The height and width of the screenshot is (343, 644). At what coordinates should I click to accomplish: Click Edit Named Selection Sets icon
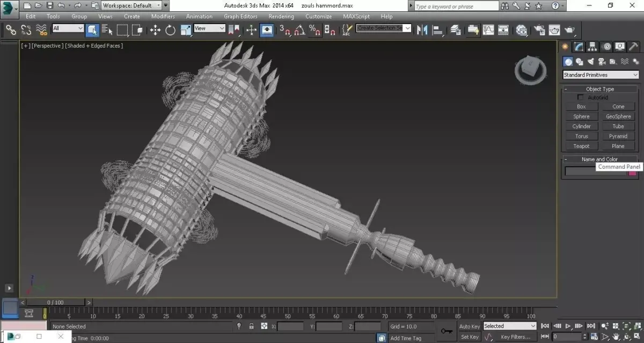347,30
